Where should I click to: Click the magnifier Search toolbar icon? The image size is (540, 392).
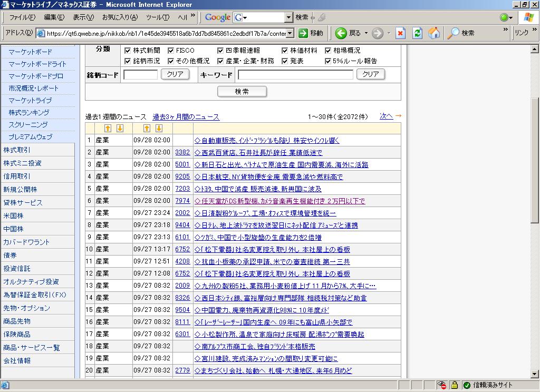pyautogui.click(x=453, y=33)
